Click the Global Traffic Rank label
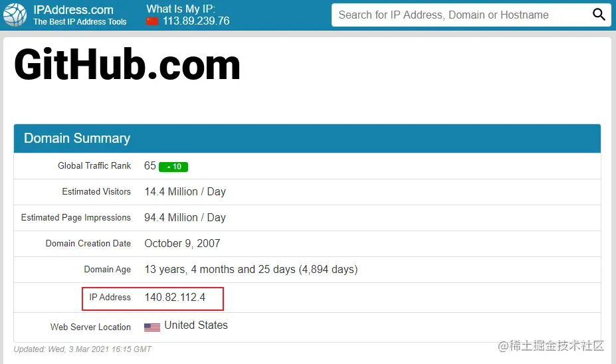The image size is (616, 364). tap(94, 165)
